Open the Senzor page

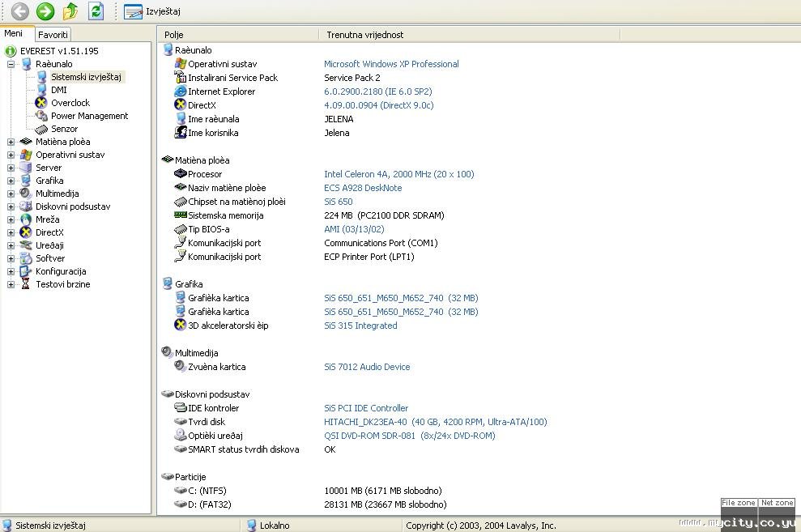pos(64,129)
